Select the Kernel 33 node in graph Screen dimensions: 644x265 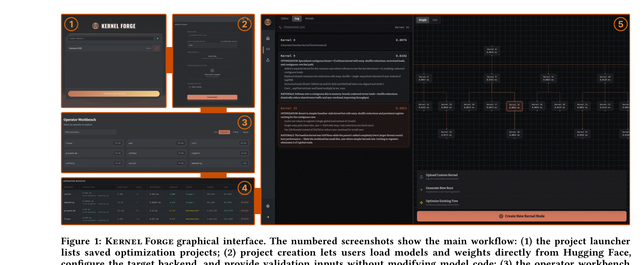[446, 133]
